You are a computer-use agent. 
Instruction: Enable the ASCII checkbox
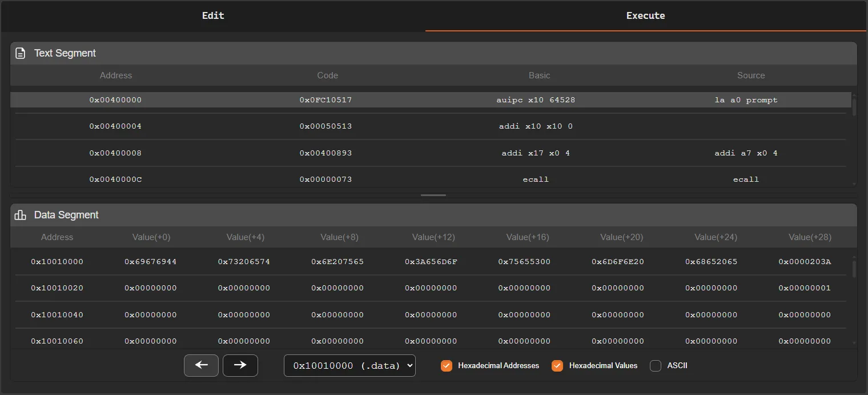656,366
